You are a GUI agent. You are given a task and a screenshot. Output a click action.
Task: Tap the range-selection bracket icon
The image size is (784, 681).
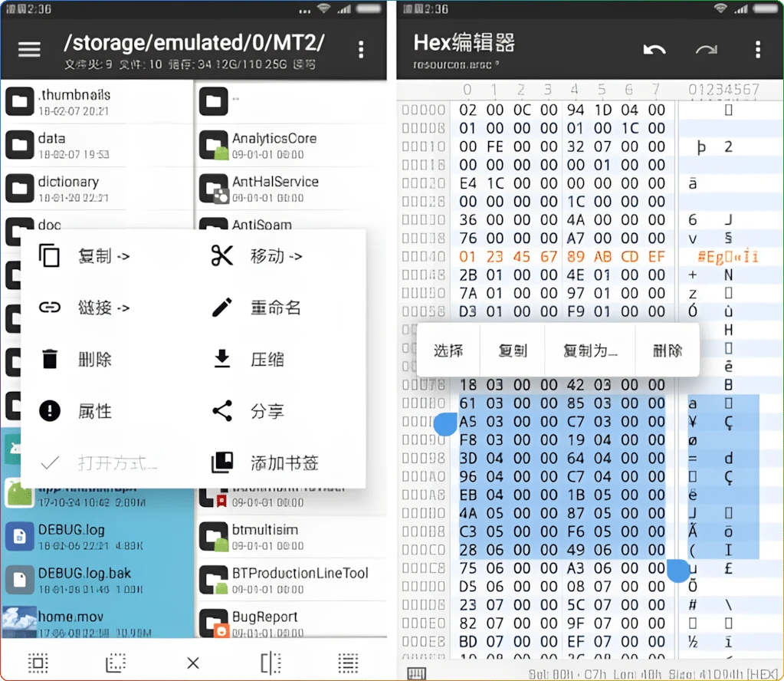pos(270,663)
